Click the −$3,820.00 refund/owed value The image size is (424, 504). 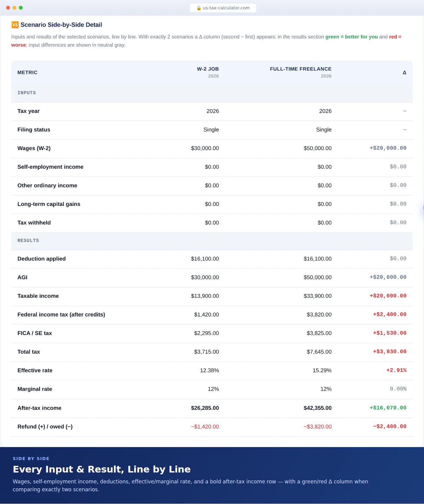point(317,426)
